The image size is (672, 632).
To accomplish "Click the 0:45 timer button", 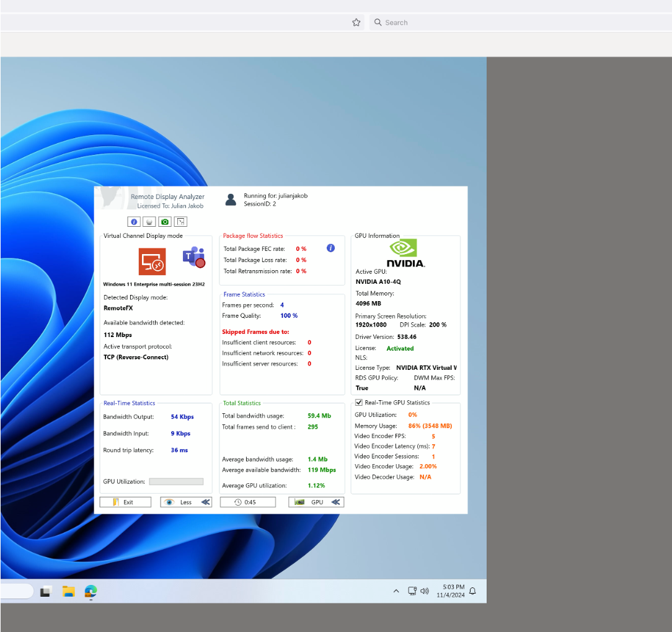I will pyautogui.click(x=248, y=502).
